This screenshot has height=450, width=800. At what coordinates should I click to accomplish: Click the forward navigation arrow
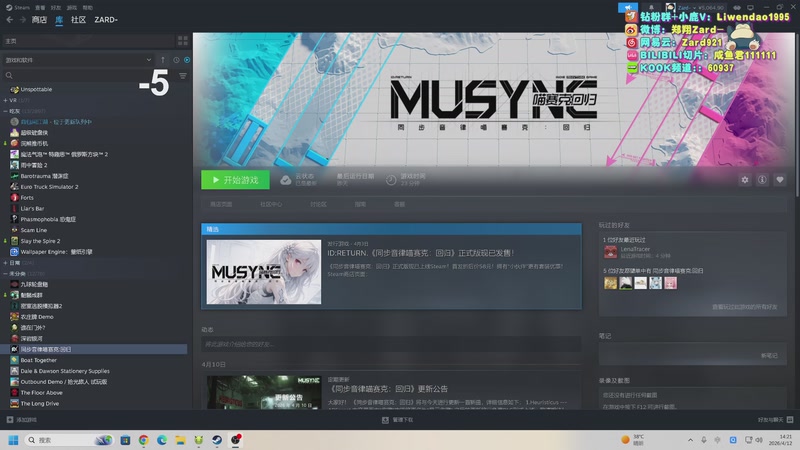(22, 19)
